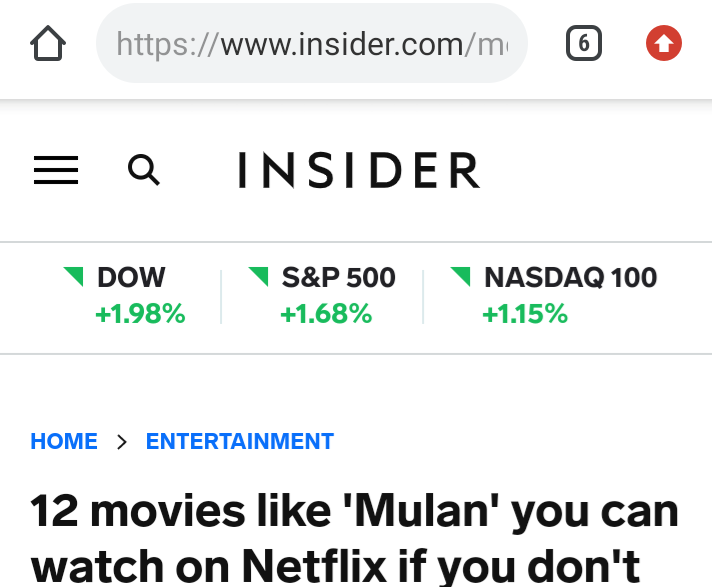This screenshot has height=587, width=712.
Task: Click the green triangle next to DOW
Action: click(74, 276)
